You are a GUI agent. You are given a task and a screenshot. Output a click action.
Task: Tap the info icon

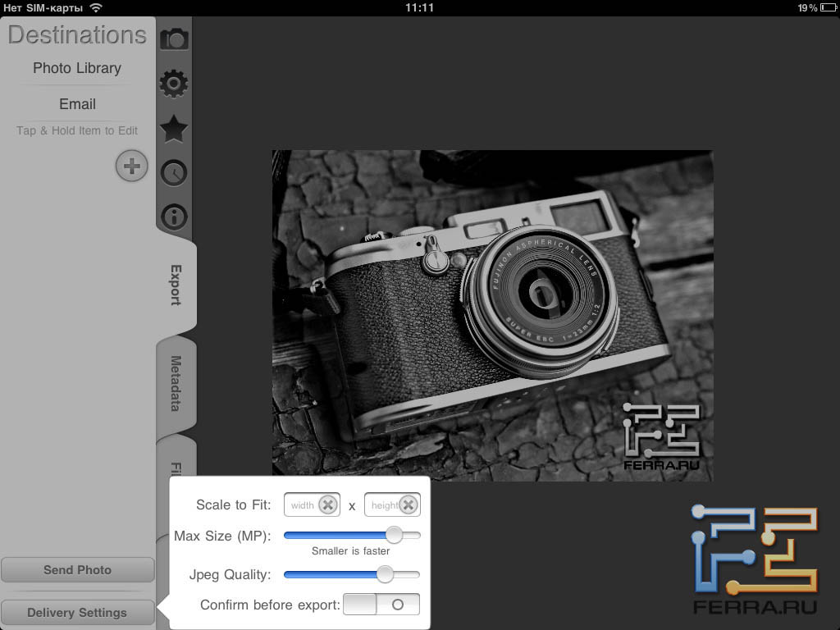[174, 217]
